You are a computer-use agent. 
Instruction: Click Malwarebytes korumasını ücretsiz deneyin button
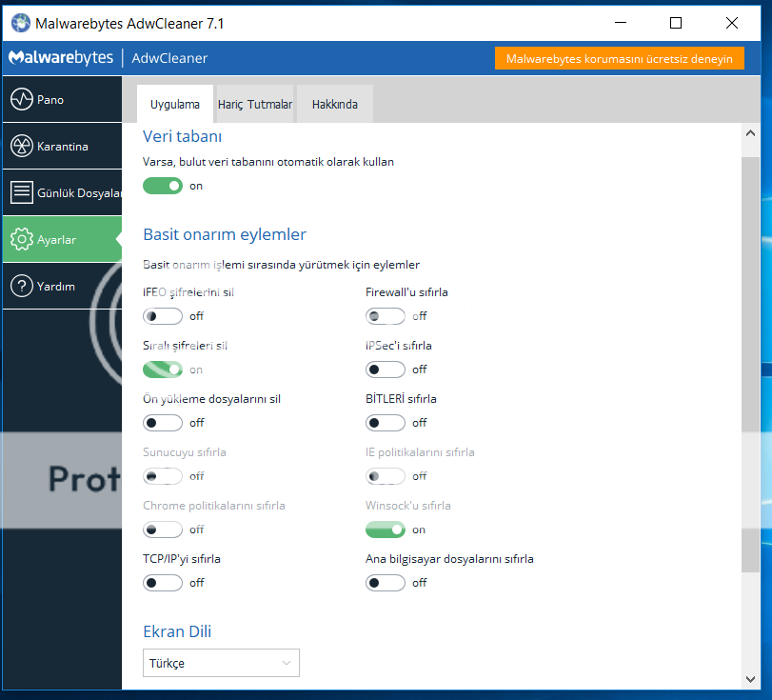coord(618,58)
